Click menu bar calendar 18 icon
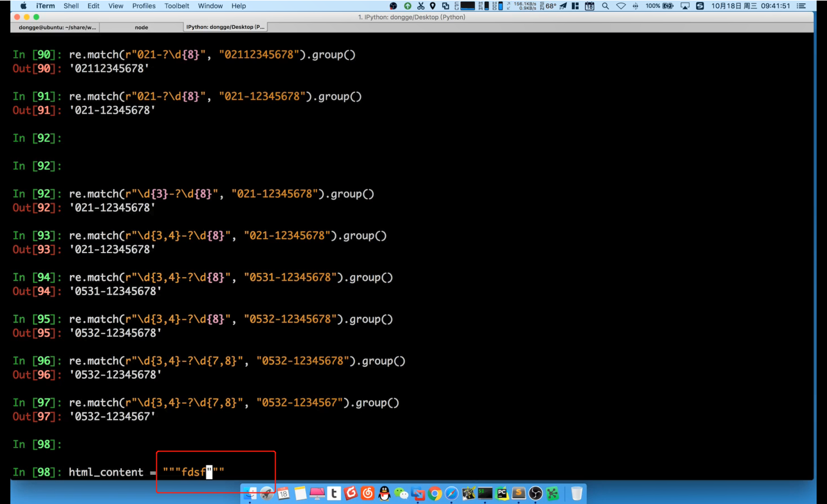Image resolution: width=827 pixels, height=504 pixels. (x=589, y=6)
